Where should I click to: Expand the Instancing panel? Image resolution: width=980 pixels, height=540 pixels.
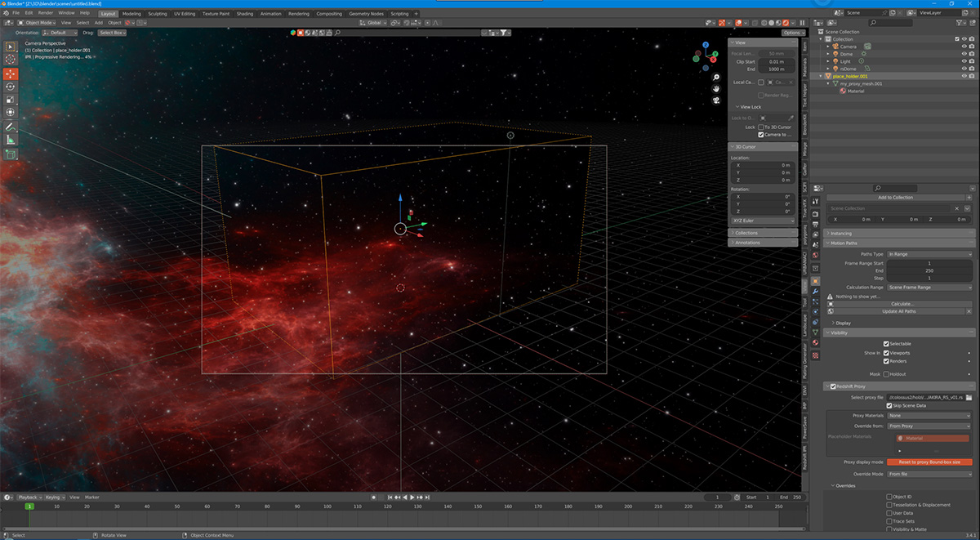pyautogui.click(x=841, y=234)
